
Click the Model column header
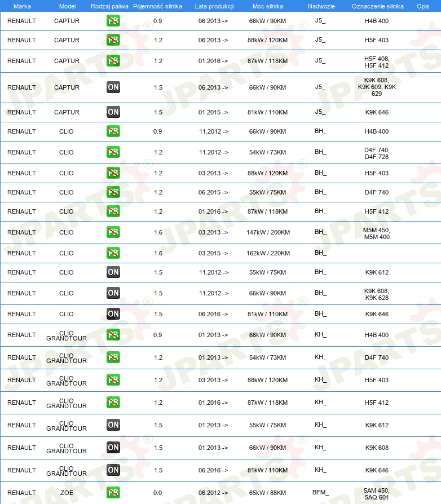(x=67, y=6)
